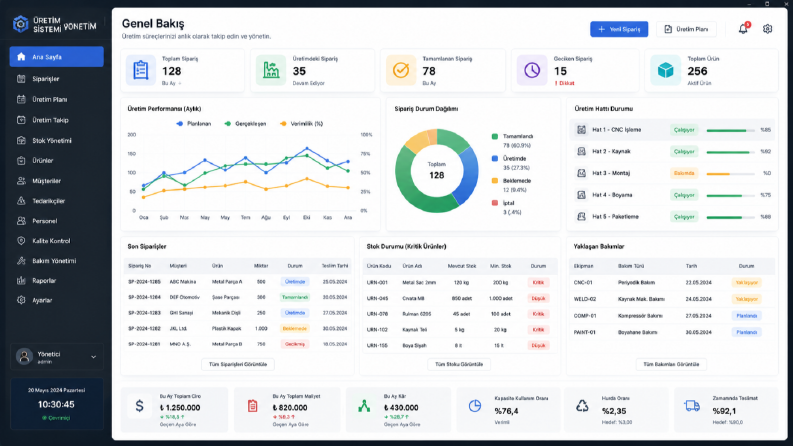
Task: Click the Hat 2 - Kaynak icon
Action: tap(582, 151)
